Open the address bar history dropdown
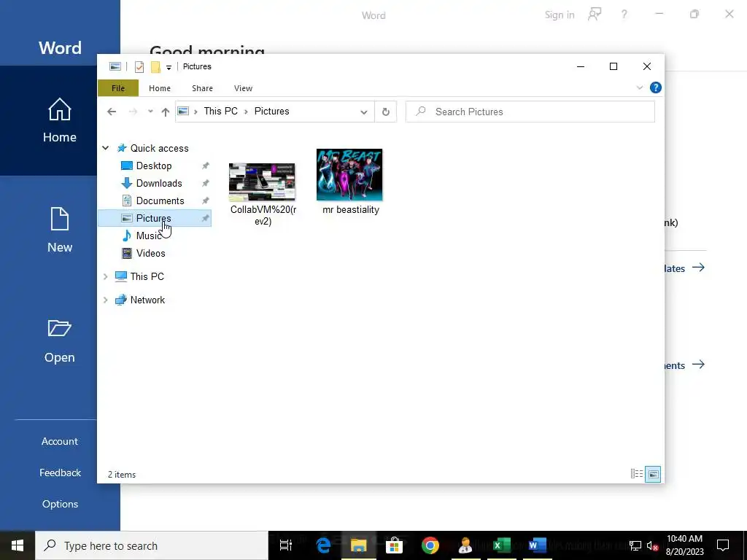The image size is (747, 560). coord(363,112)
